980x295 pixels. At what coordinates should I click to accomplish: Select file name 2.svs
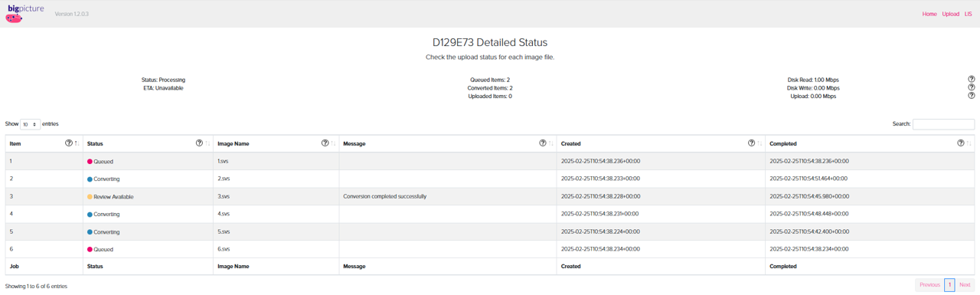click(x=224, y=179)
